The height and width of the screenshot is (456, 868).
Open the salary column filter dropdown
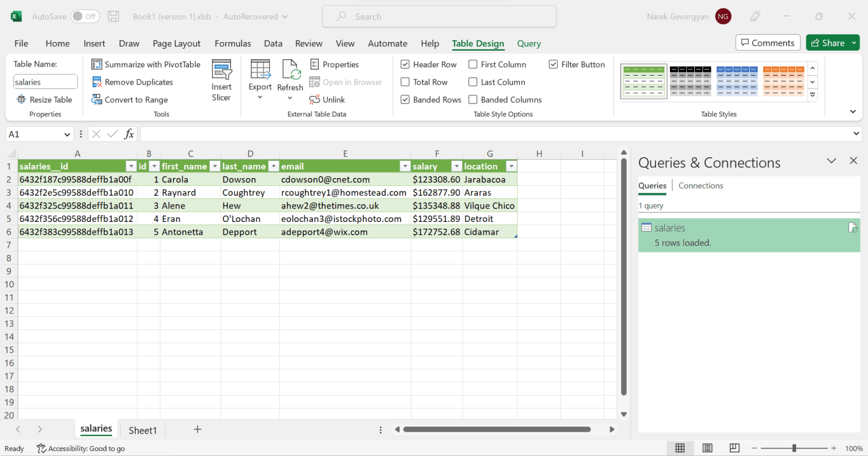click(457, 166)
